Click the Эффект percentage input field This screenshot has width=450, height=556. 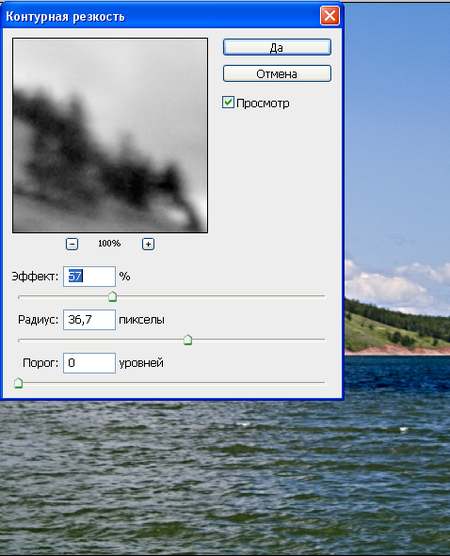pyautogui.click(x=89, y=276)
